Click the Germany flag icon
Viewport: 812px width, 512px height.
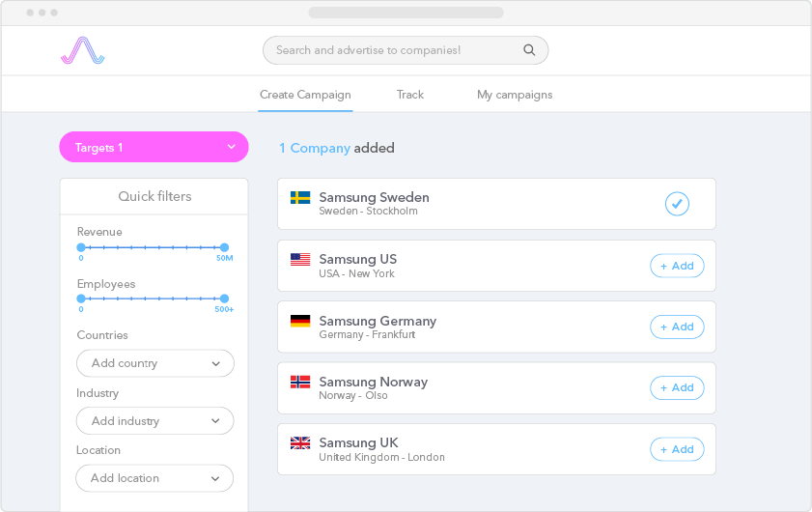pyautogui.click(x=300, y=321)
